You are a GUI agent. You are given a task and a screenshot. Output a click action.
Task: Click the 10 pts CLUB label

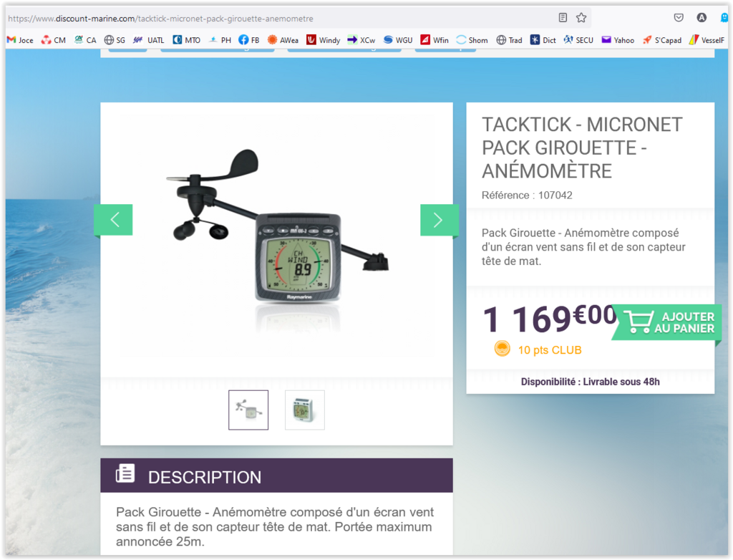pyautogui.click(x=550, y=350)
